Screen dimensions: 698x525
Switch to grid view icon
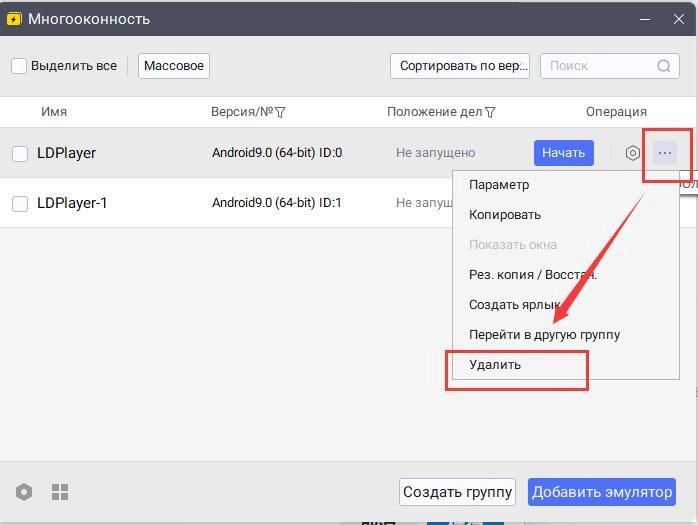pos(60,492)
